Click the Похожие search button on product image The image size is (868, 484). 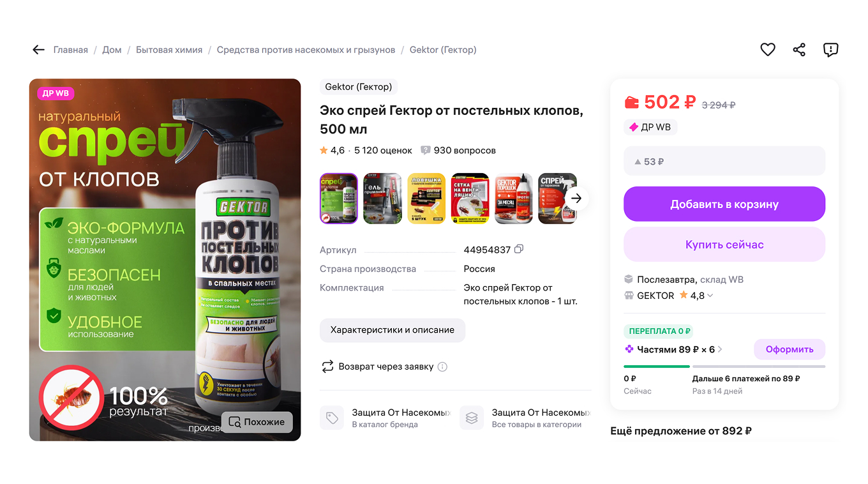point(257,422)
